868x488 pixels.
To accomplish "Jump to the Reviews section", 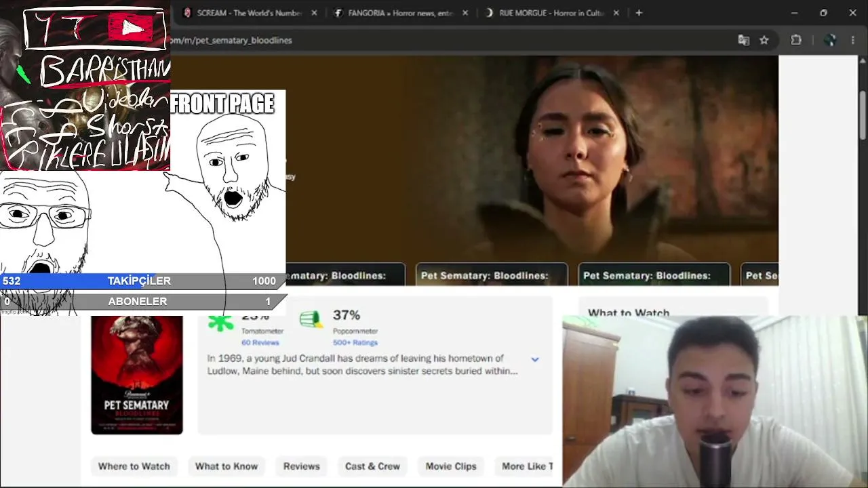I will 302,466.
